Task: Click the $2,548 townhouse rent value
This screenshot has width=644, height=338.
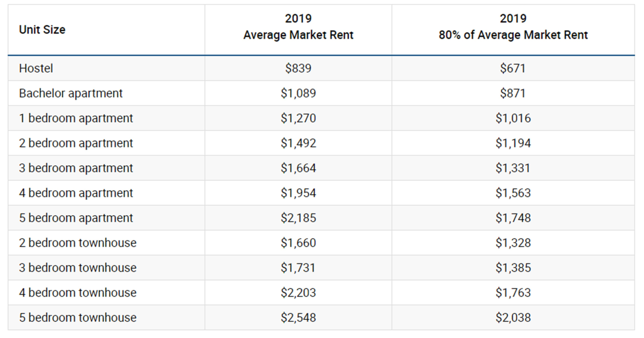Action: pyautogui.click(x=298, y=318)
